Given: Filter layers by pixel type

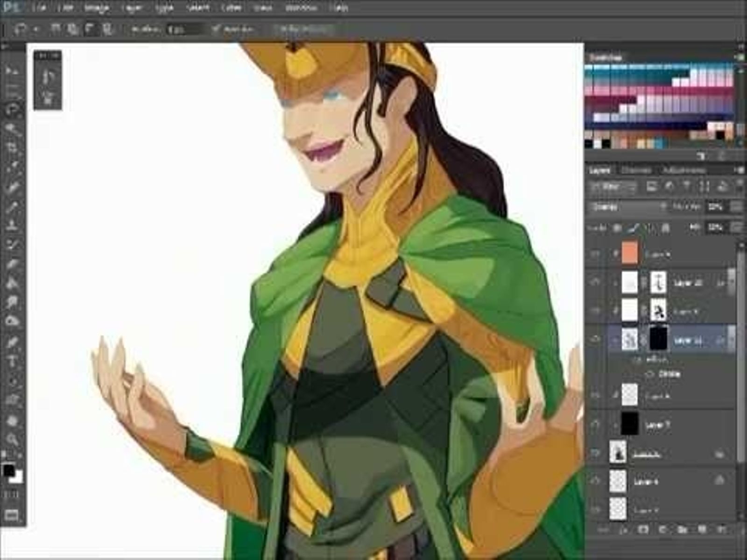Looking at the screenshot, I should click(x=651, y=187).
